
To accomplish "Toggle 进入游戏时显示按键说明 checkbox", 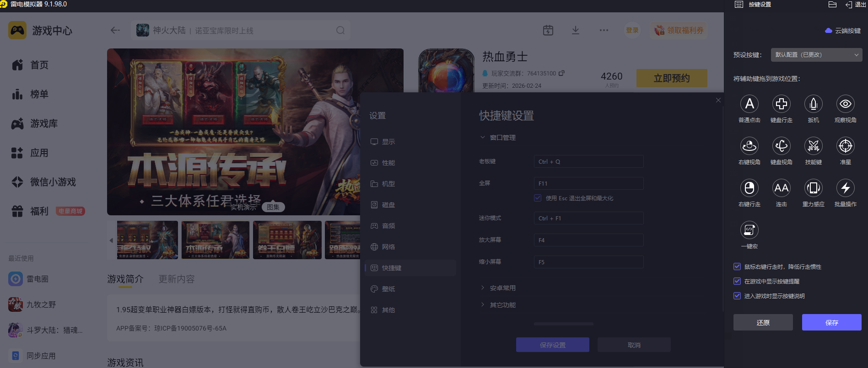I will pyautogui.click(x=737, y=296).
